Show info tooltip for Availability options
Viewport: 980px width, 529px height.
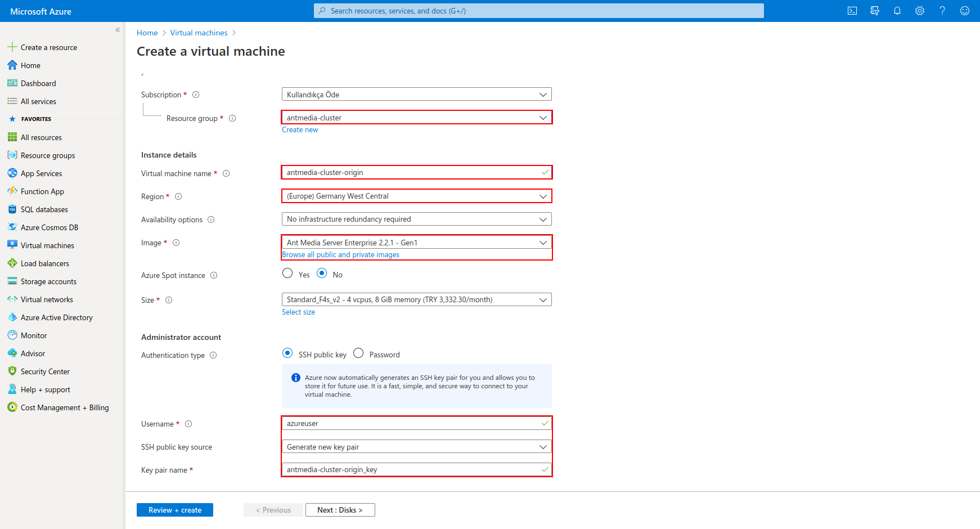tap(211, 219)
